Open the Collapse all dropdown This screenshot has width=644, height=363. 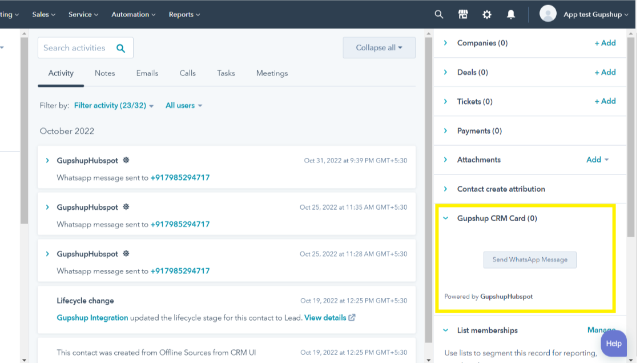tap(379, 48)
